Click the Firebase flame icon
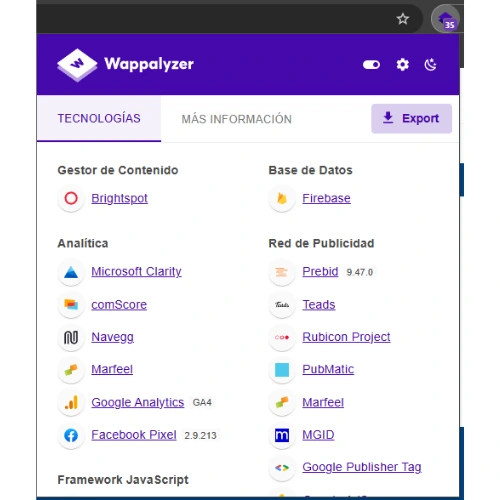 pos(282,198)
